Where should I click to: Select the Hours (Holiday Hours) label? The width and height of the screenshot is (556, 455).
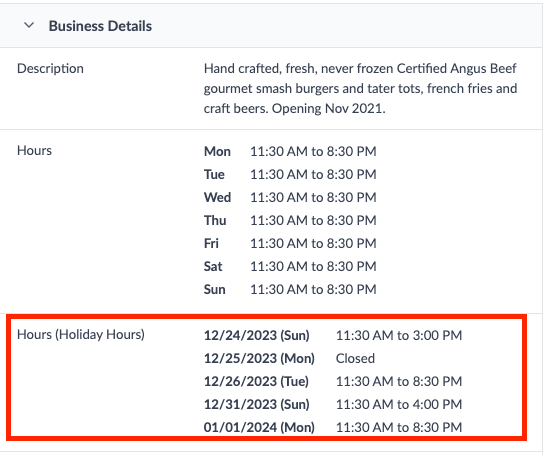[81, 334]
